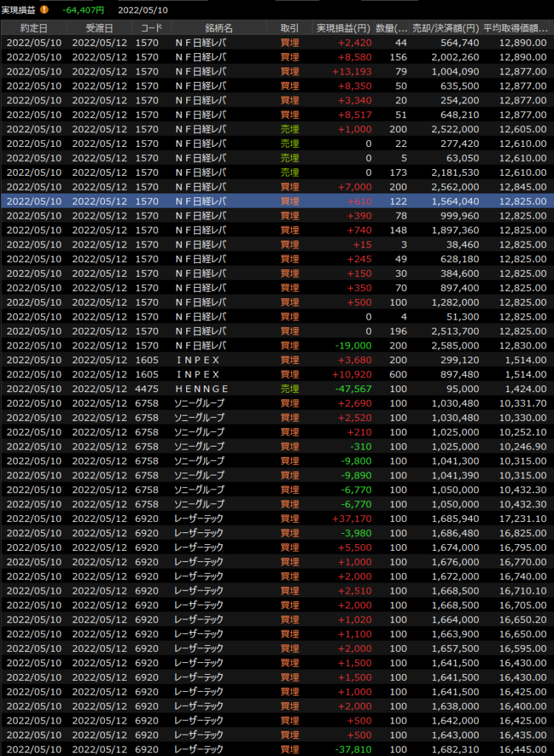The width and height of the screenshot is (554, 756).
Task: Select the highlighted NF日経レバ row with +610
Action: tap(277, 201)
